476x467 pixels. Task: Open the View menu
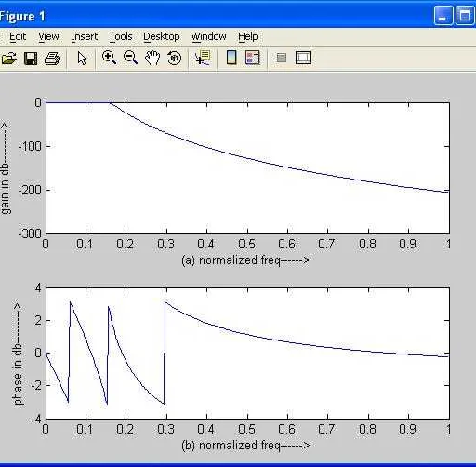[48, 36]
